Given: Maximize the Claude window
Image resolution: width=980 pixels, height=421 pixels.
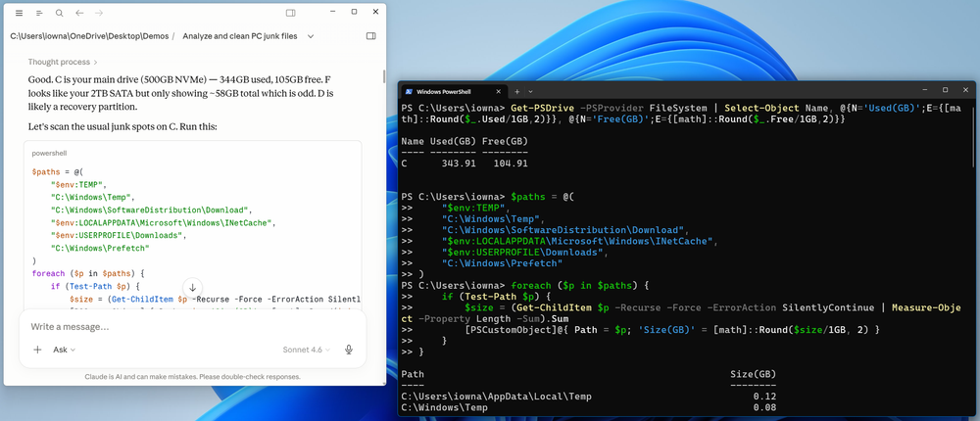Looking at the screenshot, I should 354,12.
